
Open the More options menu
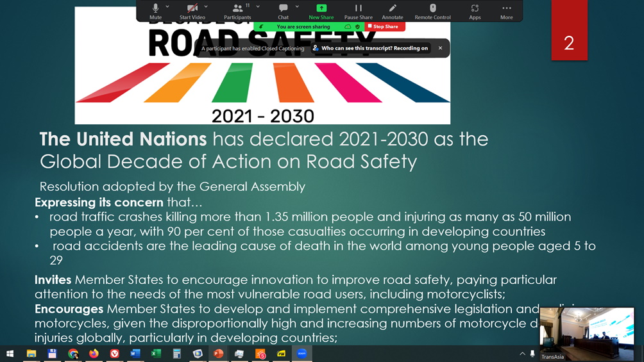pyautogui.click(x=506, y=11)
